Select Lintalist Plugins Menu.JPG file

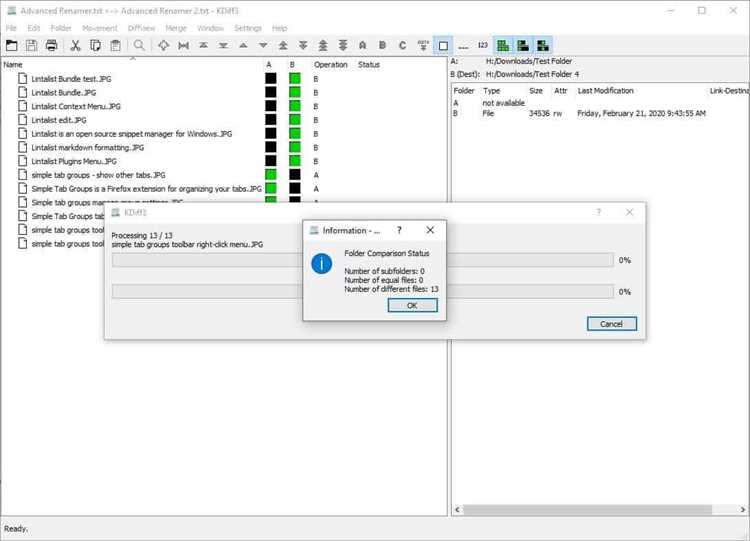74,162
